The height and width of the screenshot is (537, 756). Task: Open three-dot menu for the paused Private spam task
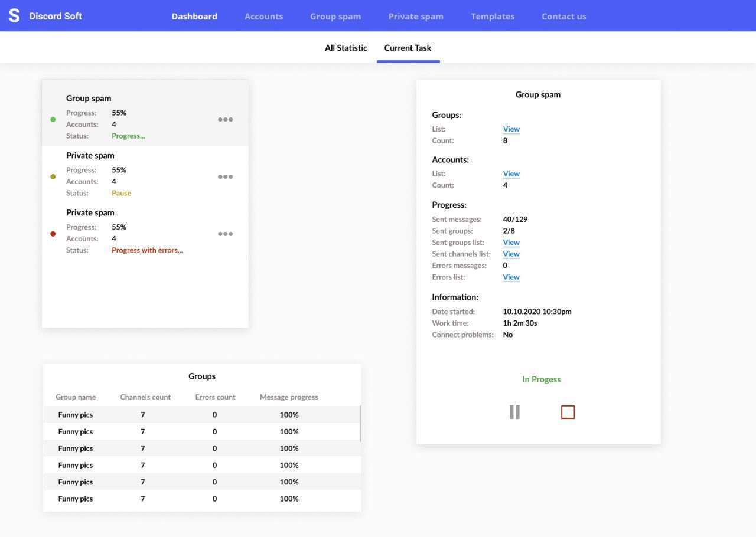point(225,176)
